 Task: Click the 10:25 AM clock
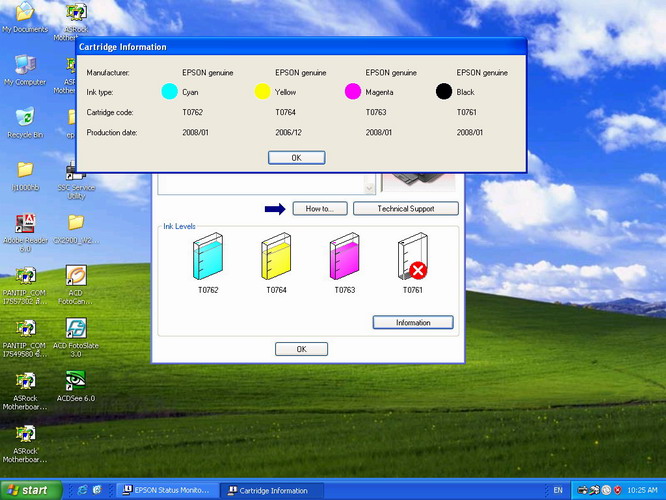[642, 490]
